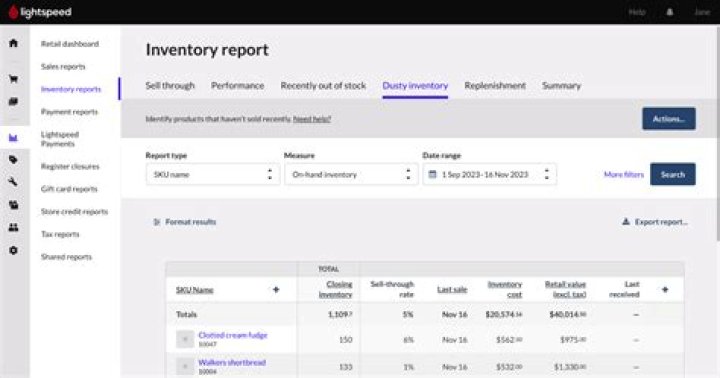Open the Actions... dropdown button
Screen dimensions: 720x378
click(669, 119)
